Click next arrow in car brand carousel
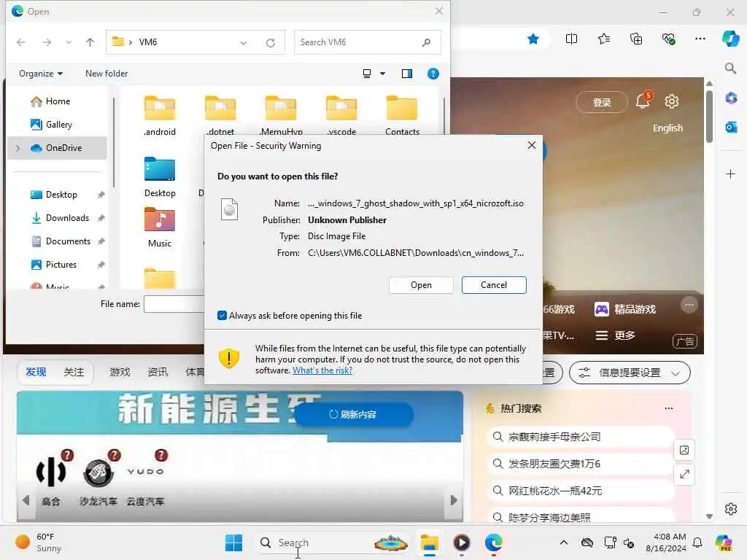Screen dimensions: 747x560 [x=454, y=500]
